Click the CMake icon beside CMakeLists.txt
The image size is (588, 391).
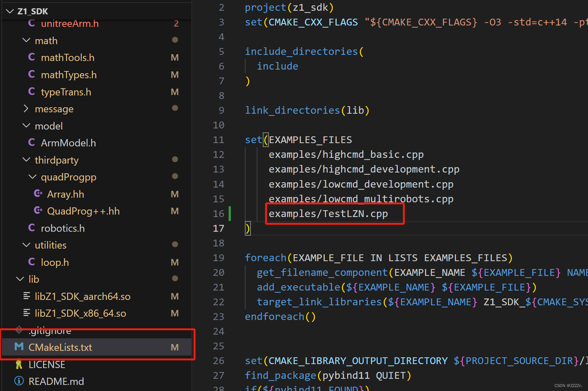point(18,347)
